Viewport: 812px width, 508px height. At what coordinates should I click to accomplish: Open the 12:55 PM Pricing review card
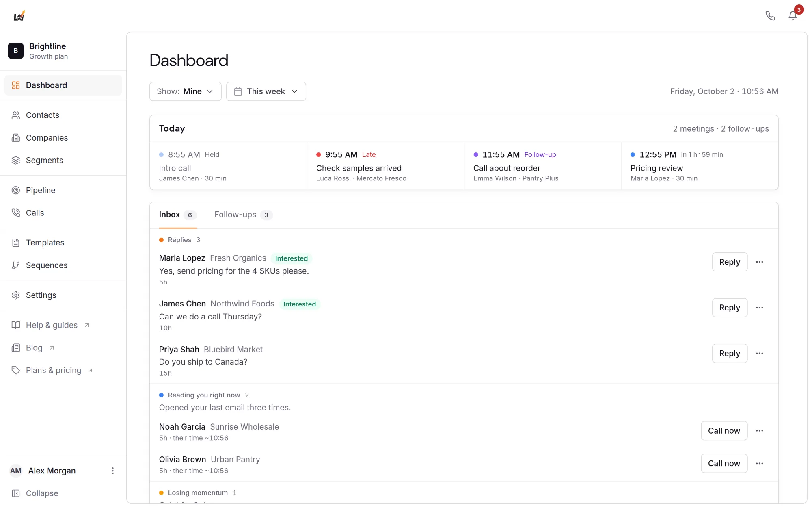point(700,166)
